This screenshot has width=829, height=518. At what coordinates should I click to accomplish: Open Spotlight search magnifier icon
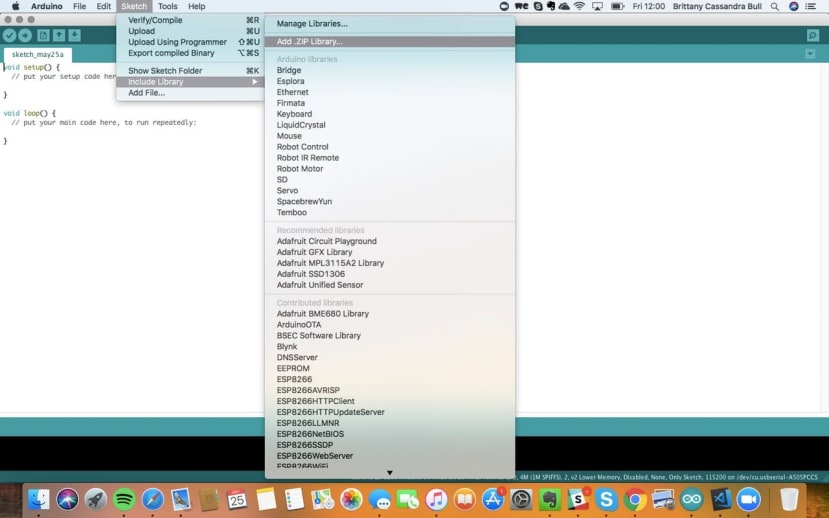[775, 6]
